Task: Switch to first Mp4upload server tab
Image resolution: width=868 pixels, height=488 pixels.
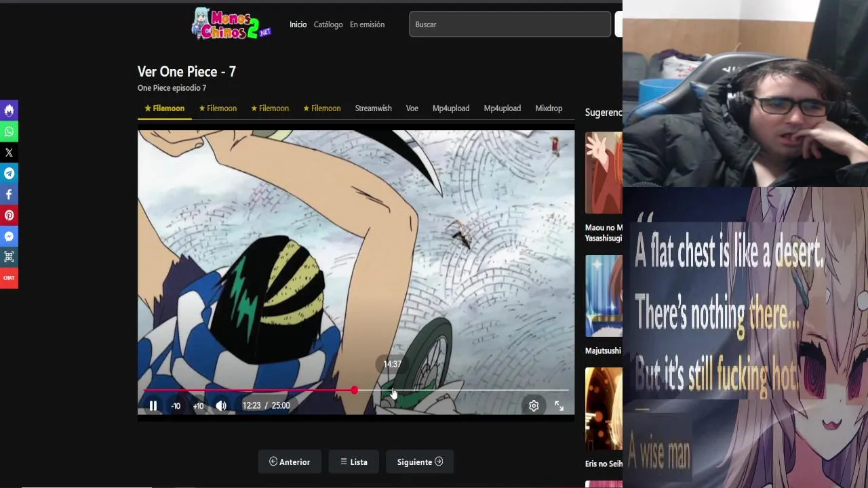Action: click(x=451, y=108)
